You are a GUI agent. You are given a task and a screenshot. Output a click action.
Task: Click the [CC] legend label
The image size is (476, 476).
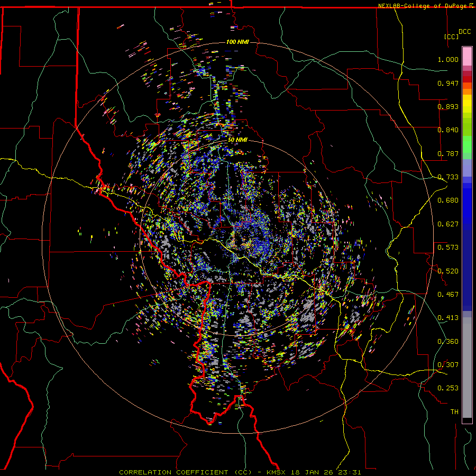(452, 36)
